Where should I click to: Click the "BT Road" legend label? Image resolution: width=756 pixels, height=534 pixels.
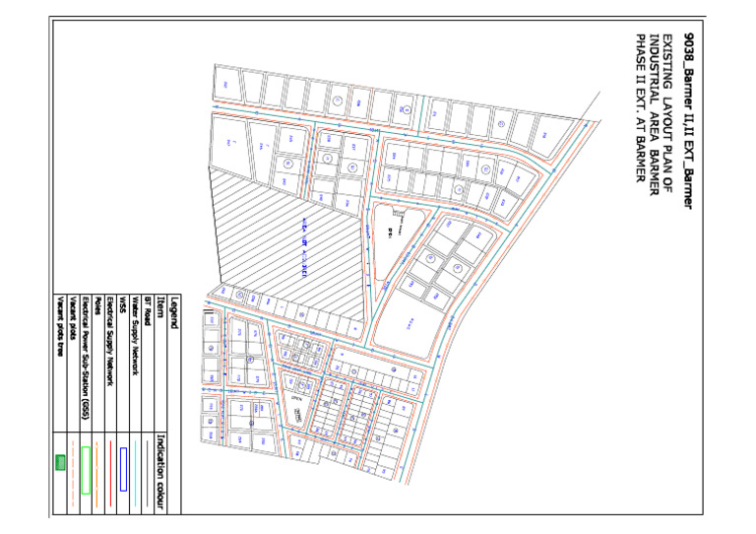tap(149, 311)
